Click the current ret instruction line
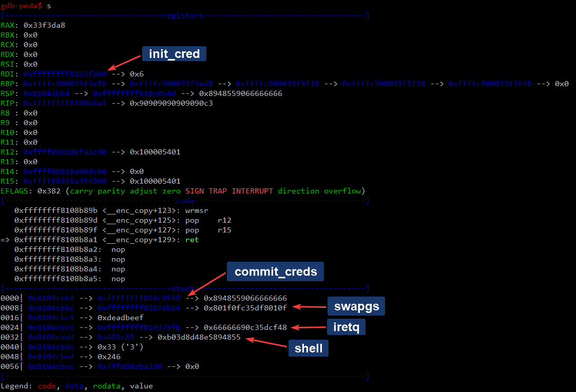 click(x=106, y=240)
